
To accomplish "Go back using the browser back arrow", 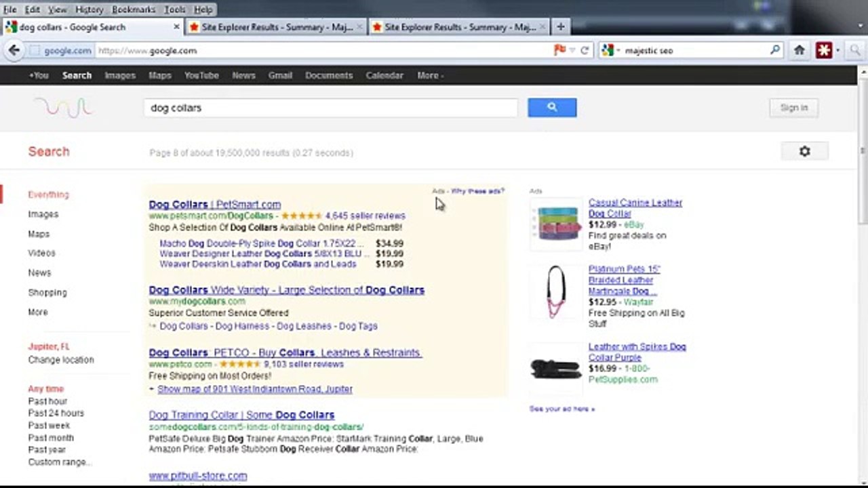I will click(x=14, y=50).
